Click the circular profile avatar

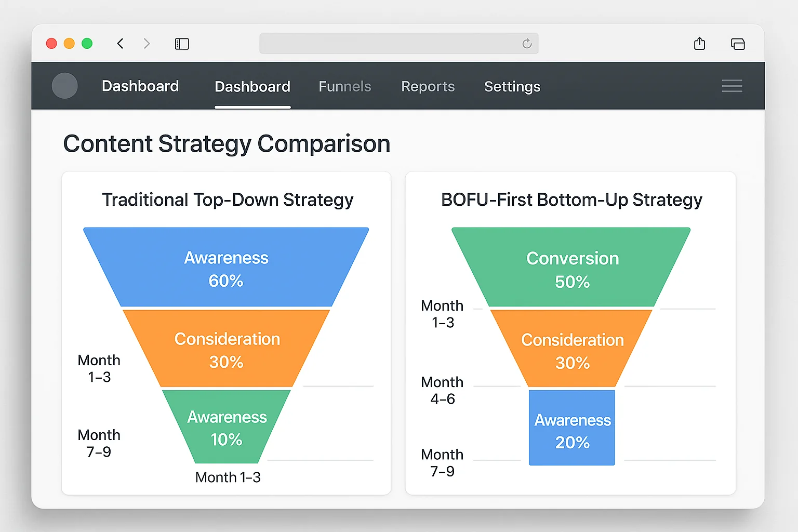click(64, 86)
